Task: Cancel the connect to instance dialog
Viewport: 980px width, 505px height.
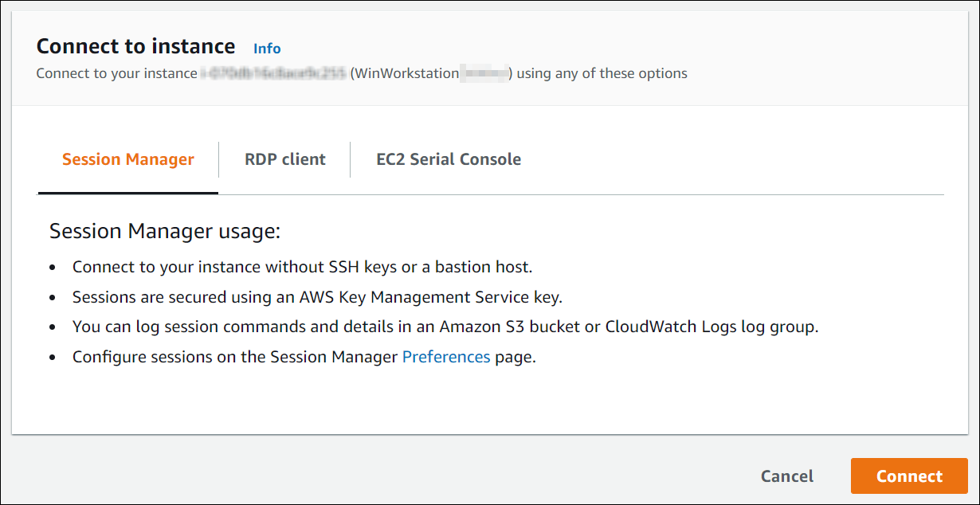Action: click(x=787, y=476)
